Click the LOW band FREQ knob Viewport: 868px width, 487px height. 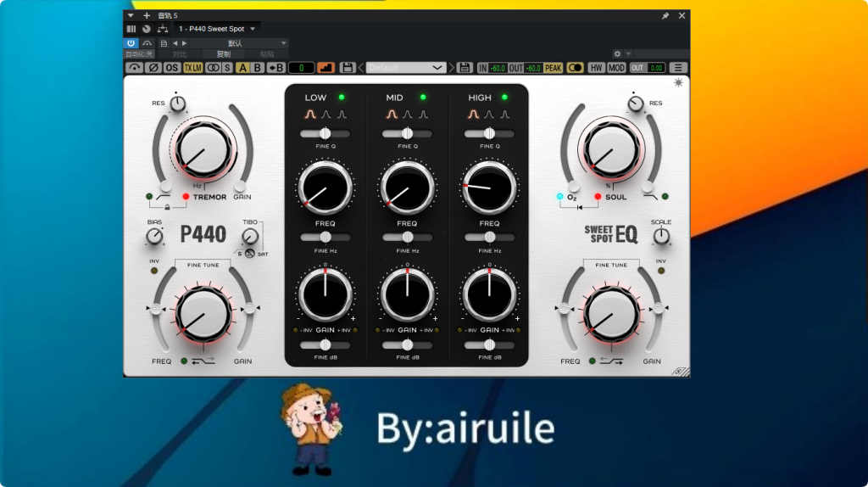(325, 188)
